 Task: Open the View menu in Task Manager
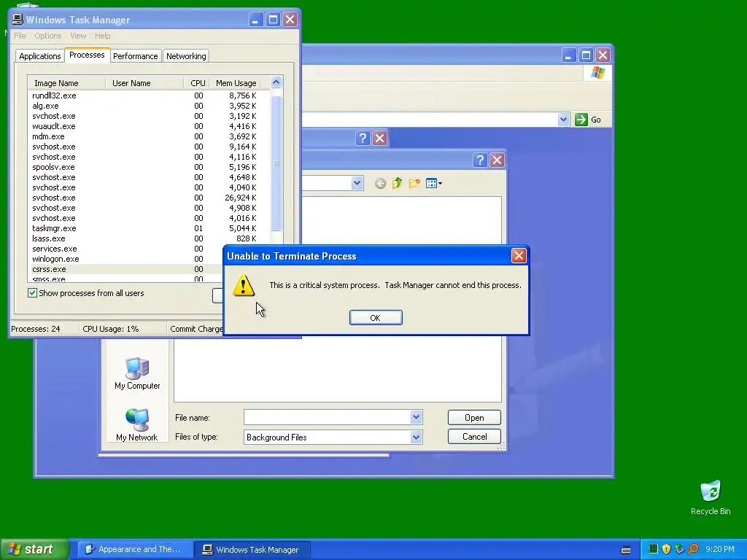(78, 36)
